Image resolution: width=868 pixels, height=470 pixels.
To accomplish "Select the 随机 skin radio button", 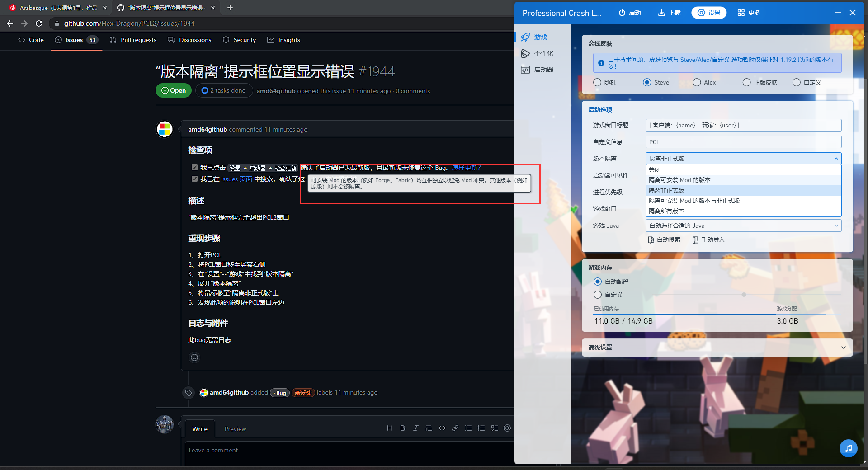I will point(597,82).
